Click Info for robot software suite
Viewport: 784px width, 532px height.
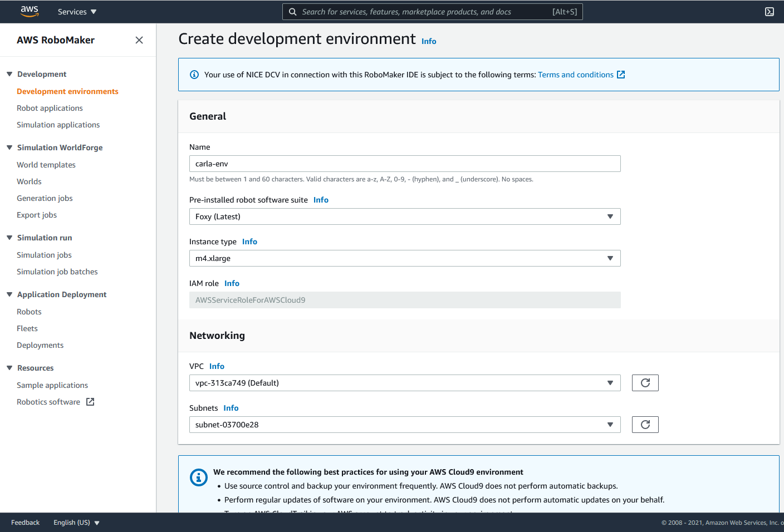321,200
